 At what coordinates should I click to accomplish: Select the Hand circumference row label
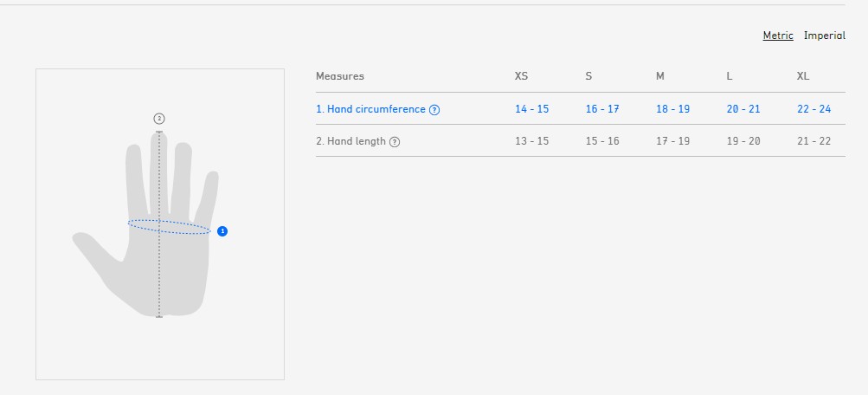(371, 109)
